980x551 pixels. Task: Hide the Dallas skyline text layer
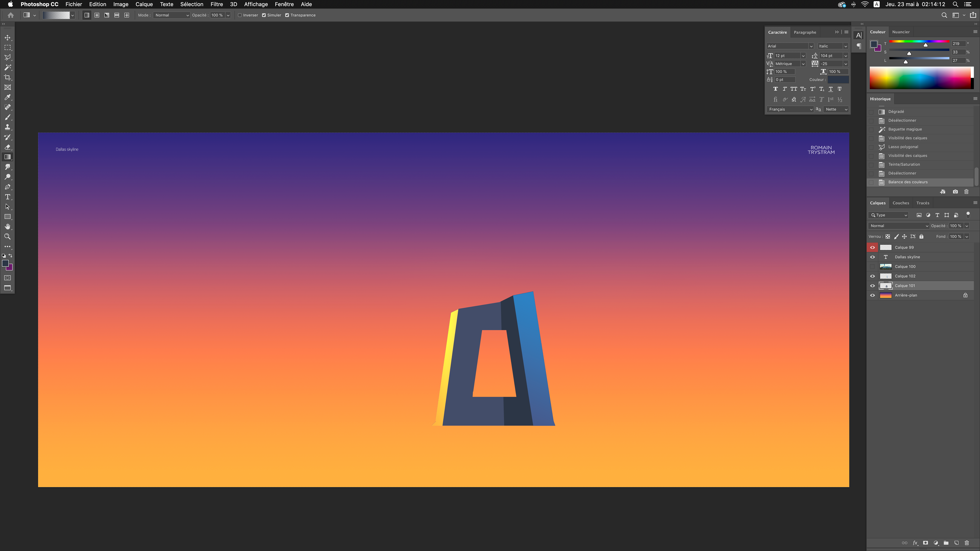click(x=872, y=257)
